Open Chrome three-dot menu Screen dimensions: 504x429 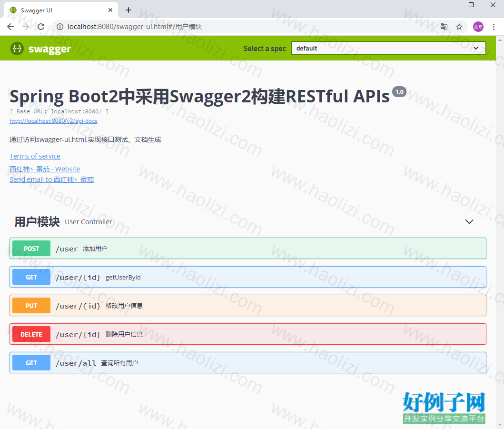coord(494,27)
